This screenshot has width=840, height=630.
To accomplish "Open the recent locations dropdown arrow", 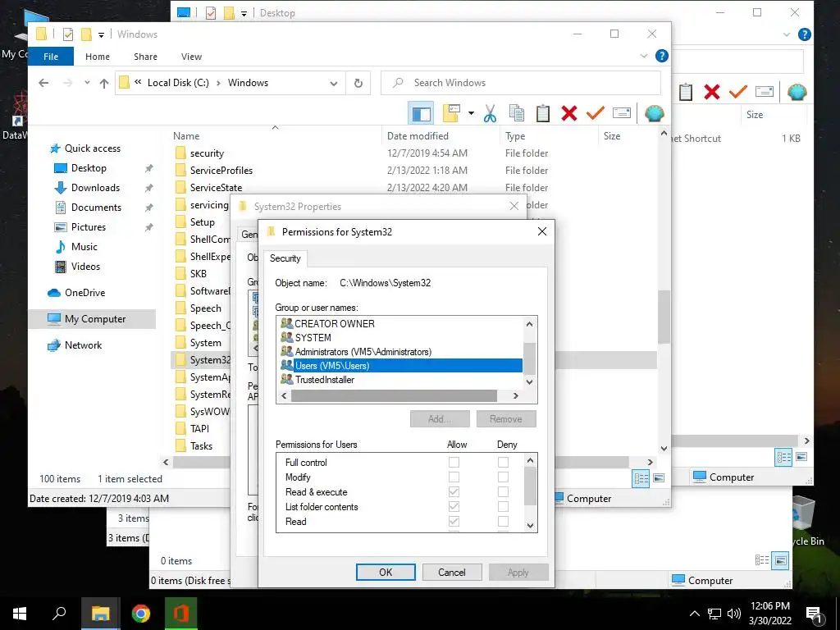I will [x=87, y=83].
